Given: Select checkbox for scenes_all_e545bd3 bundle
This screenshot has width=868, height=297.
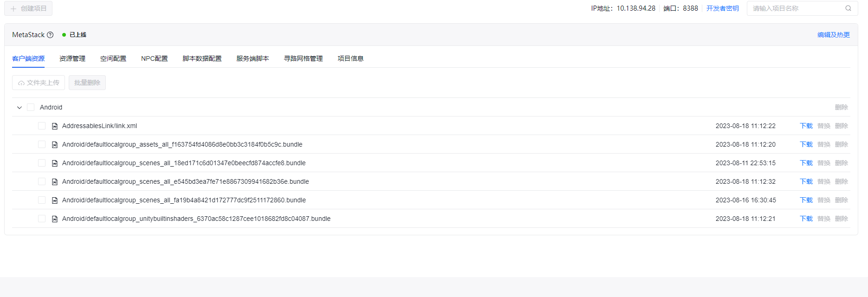Looking at the screenshot, I should pos(42,181).
